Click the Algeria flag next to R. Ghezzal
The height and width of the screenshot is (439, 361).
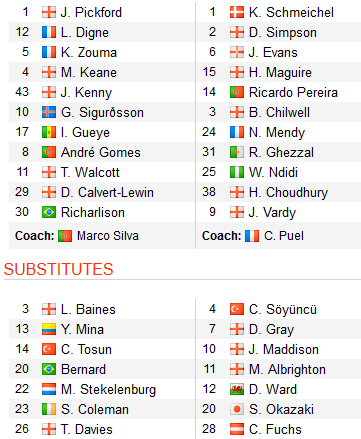[x=237, y=152]
